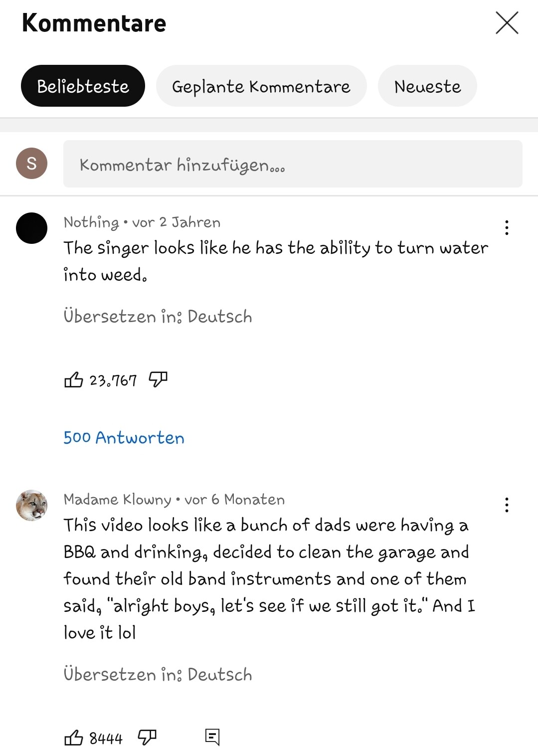Viewport: 538px width, 756px height.
Task: Like the comment by Nothing
Action: click(x=73, y=380)
